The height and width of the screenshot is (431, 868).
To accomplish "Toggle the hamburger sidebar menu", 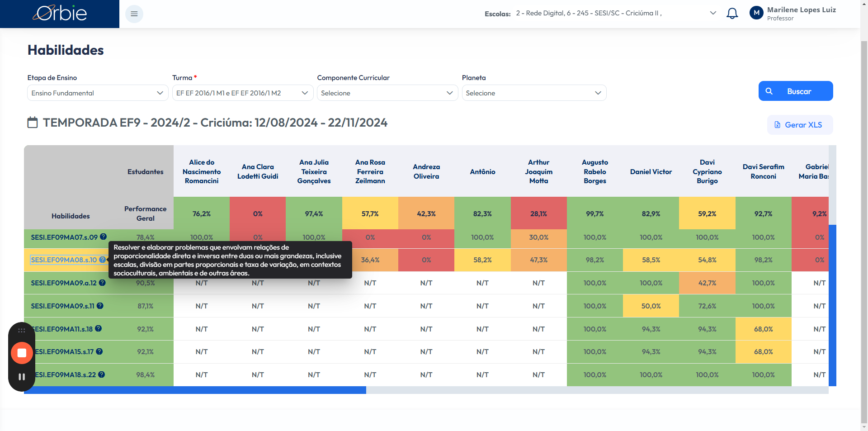I will pos(134,14).
